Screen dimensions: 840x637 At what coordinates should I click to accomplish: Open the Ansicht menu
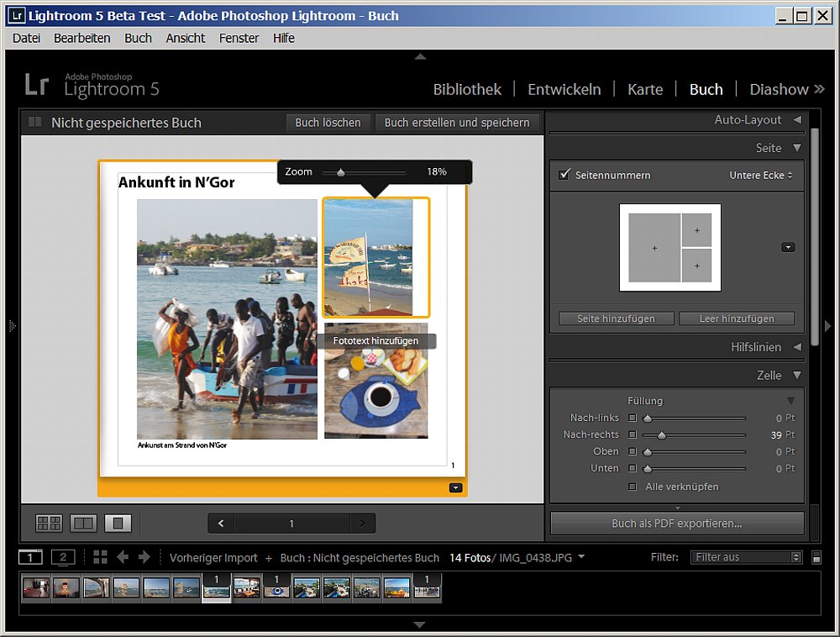coord(186,38)
